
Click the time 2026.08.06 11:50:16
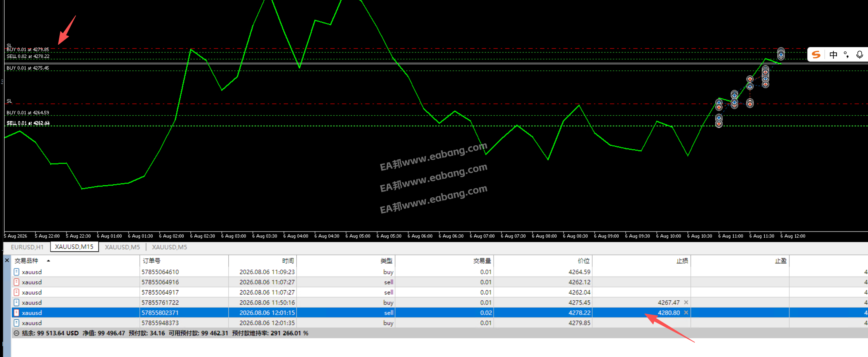pyautogui.click(x=267, y=302)
